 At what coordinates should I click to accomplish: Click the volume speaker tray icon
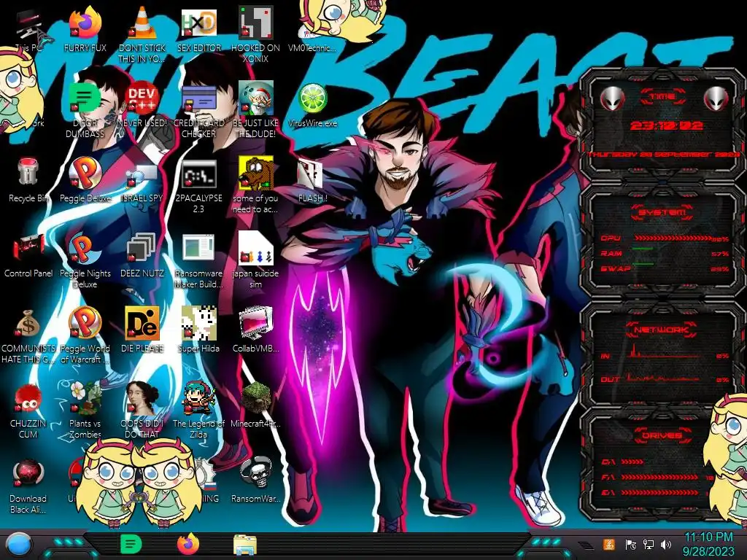pos(665,544)
